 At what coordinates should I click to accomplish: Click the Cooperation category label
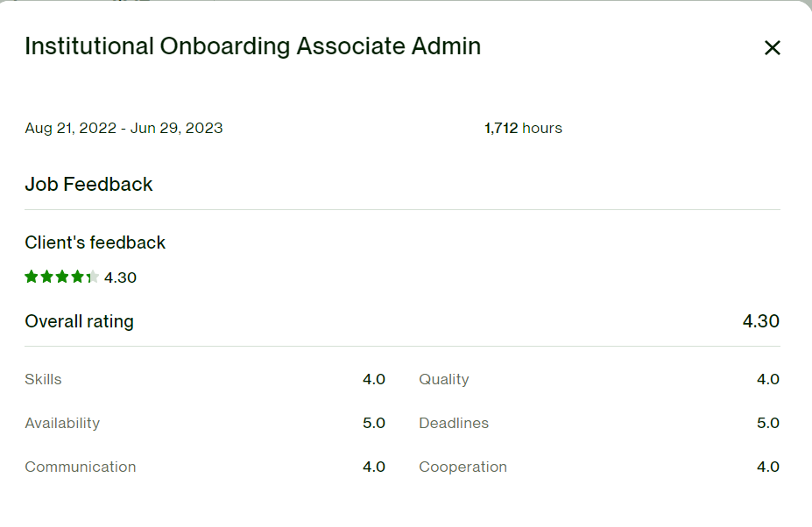click(x=462, y=467)
